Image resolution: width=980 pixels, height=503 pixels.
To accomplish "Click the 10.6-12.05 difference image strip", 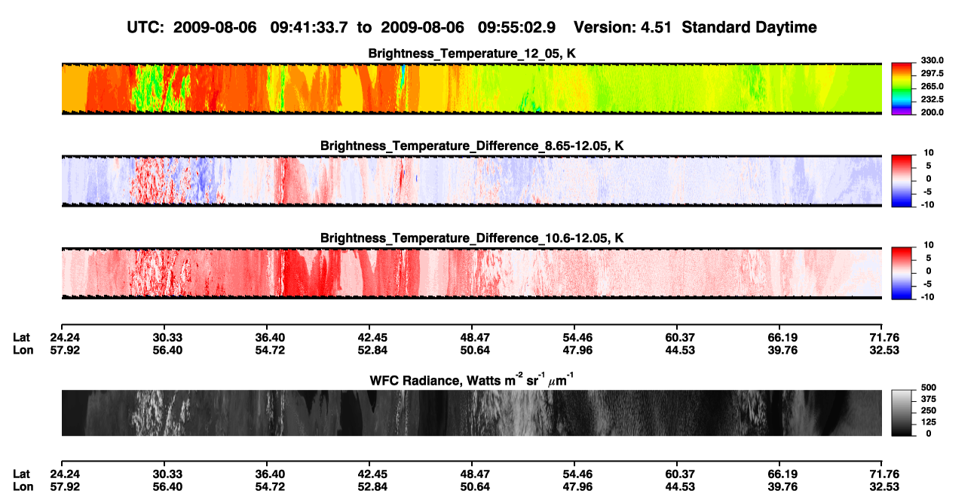I will click(x=472, y=273).
